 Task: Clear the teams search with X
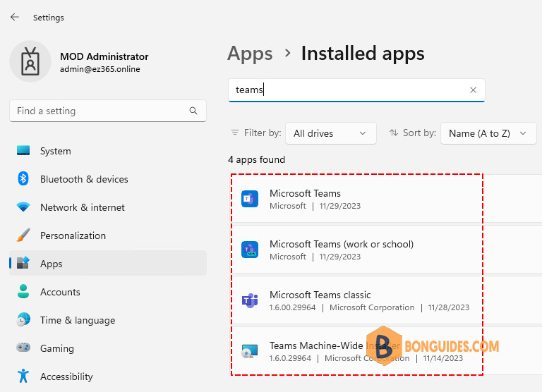click(474, 90)
